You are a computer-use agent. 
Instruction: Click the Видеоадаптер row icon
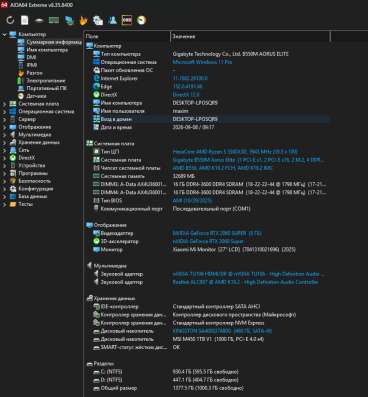(96, 233)
